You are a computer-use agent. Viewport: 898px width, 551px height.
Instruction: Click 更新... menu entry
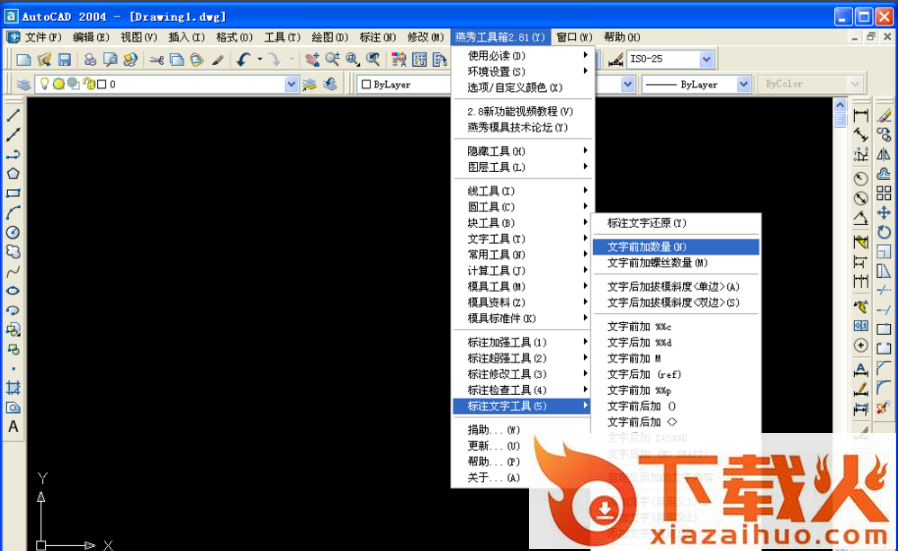[494, 446]
